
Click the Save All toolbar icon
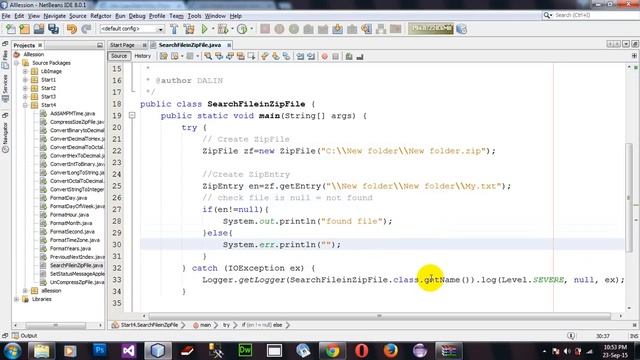point(53,29)
